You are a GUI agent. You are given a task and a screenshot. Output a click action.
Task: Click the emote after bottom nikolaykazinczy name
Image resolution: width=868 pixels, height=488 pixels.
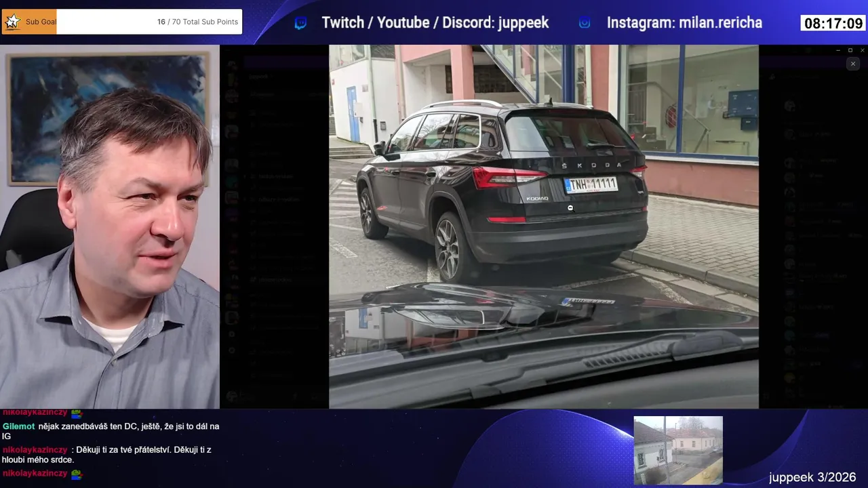tap(77, 474)
